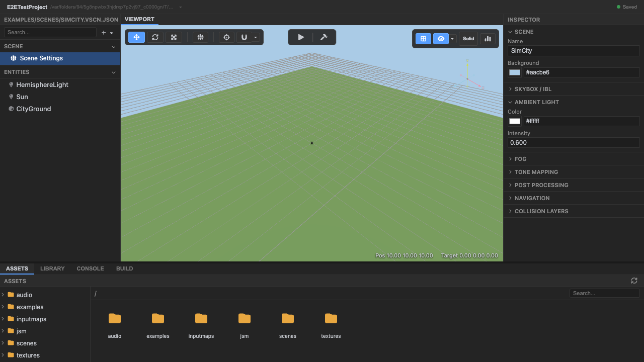
Task: Expand the examples folder in tree
Action: coord(3,307)
